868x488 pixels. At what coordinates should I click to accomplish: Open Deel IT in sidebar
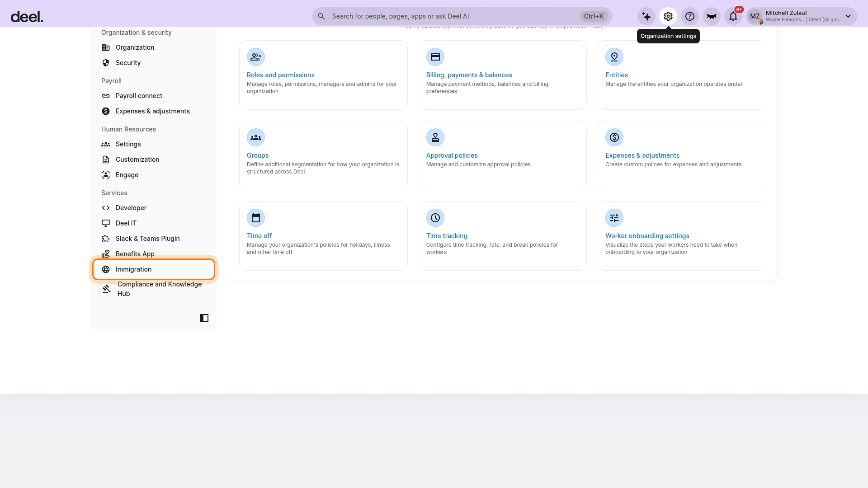[x=154, y=223]
